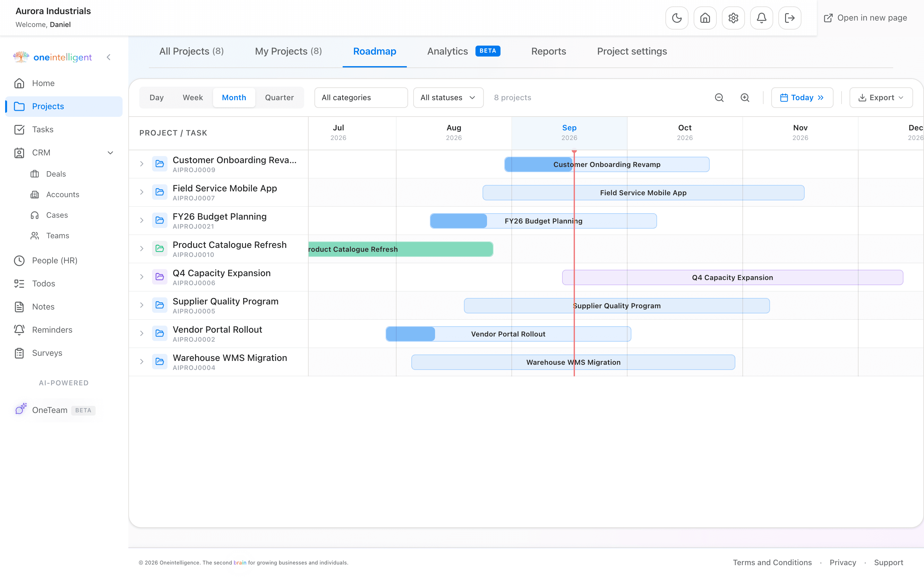Collapse the CRM sidebar section

click(x=110, y=153)
